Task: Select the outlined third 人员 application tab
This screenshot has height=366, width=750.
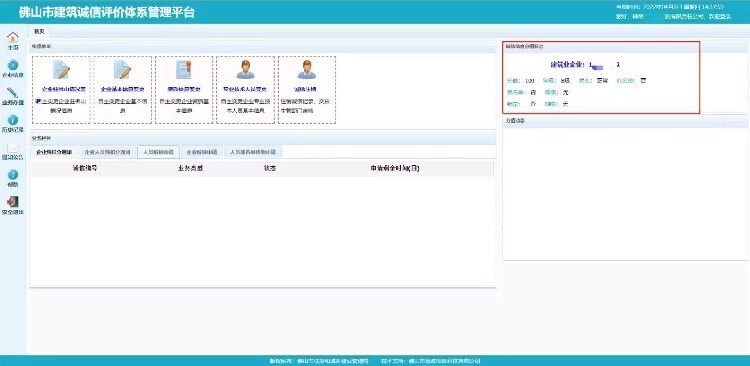Action: click(x=158, y=152)
